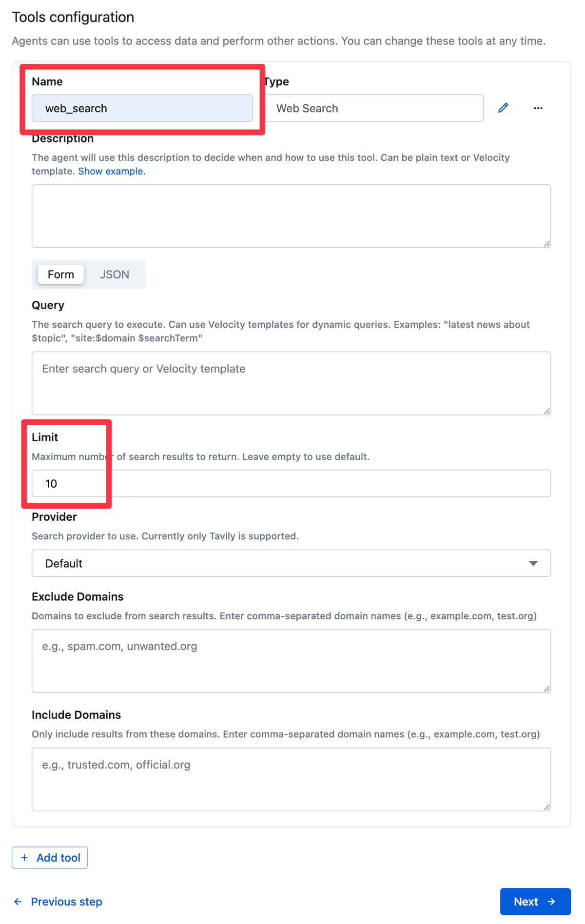Click the Next button

[535, 902]
